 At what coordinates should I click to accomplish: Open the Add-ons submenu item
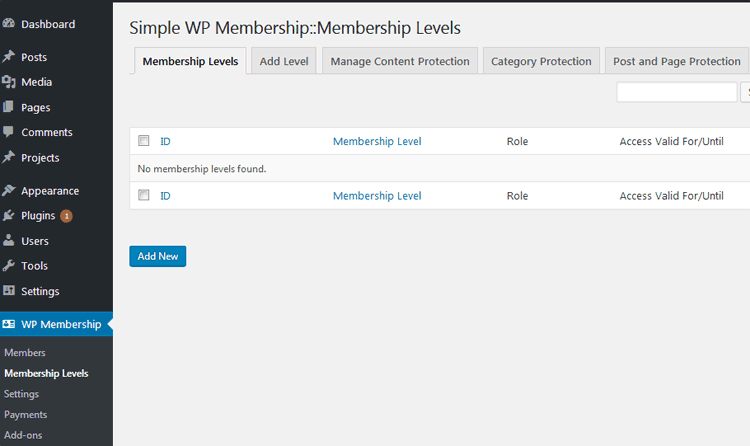click(23, 435)
